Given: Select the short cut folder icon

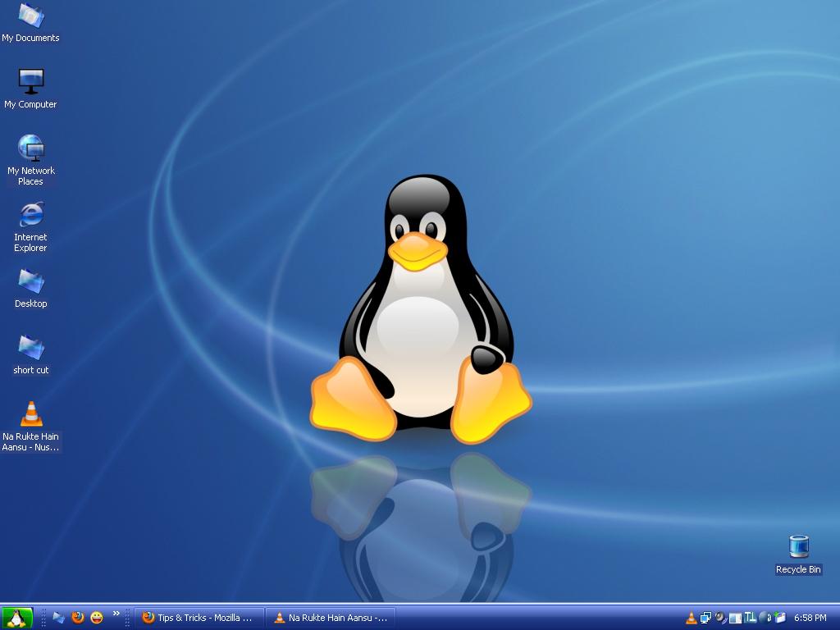Looking at the screenshot, I should tap(30, 354).
